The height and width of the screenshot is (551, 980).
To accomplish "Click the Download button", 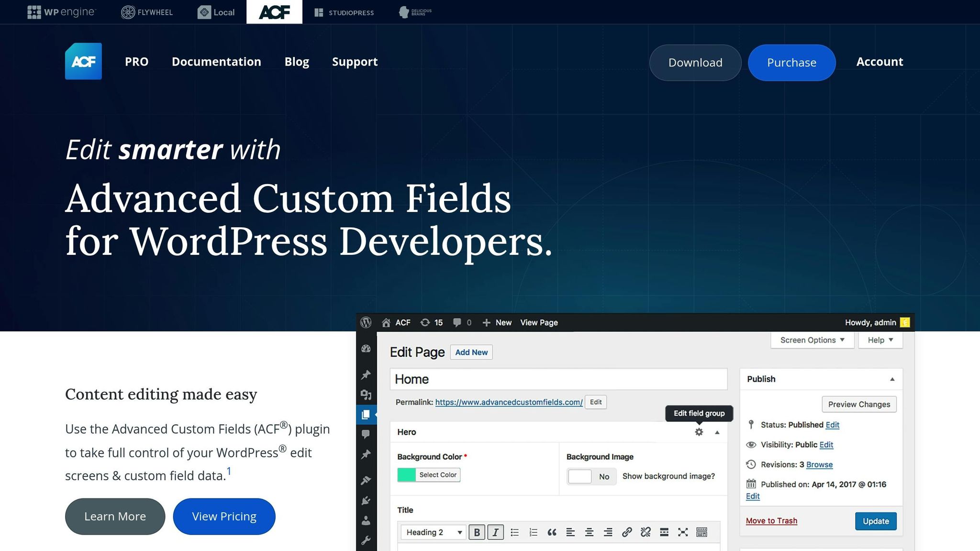I will (695, 63).
